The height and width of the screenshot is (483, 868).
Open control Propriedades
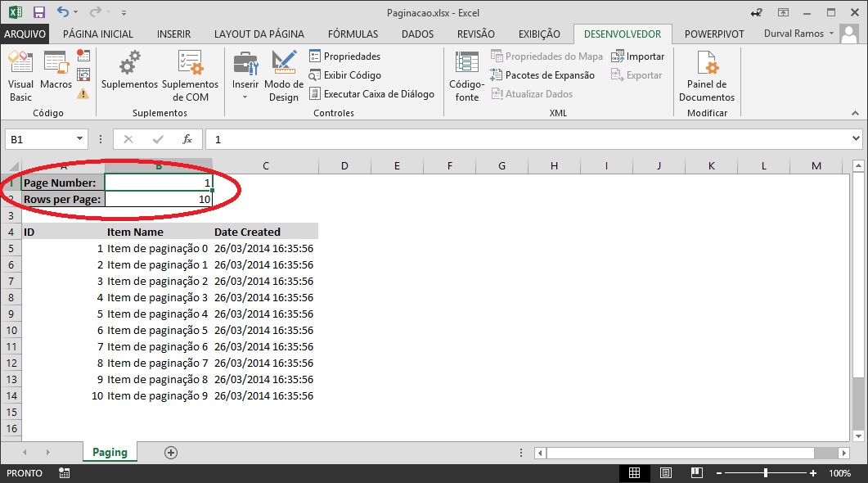(345, 56)
